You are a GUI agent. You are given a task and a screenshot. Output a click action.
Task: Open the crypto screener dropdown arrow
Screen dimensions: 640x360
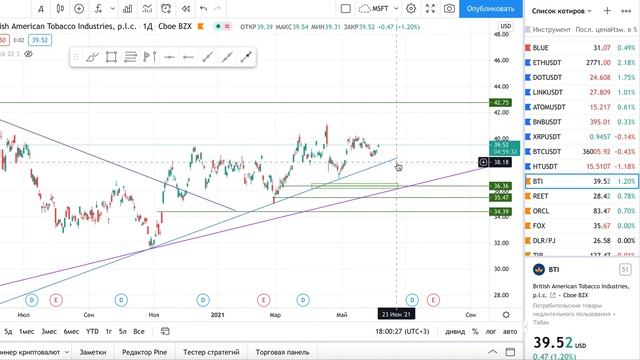pos(67,352)
